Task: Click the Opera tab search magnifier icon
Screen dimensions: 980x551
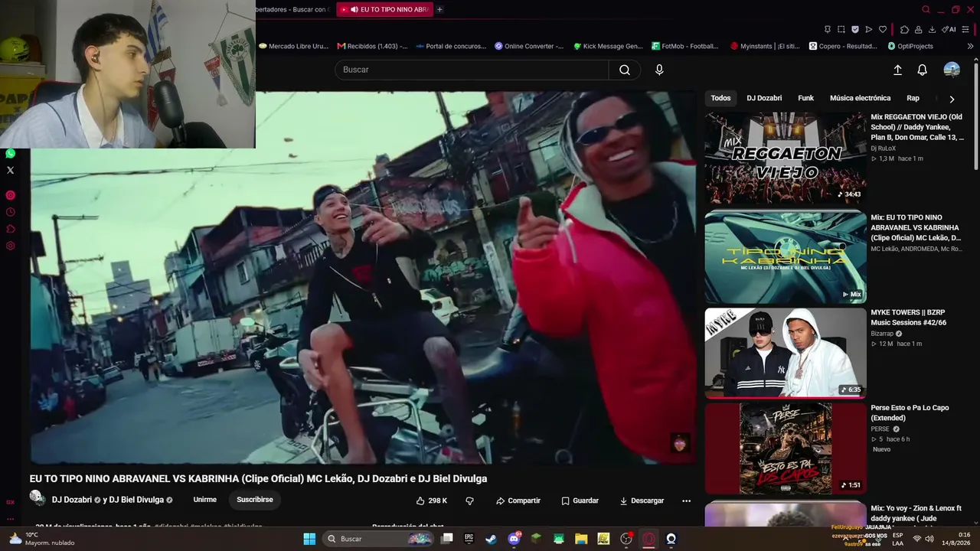Action: tap(926, 9)
